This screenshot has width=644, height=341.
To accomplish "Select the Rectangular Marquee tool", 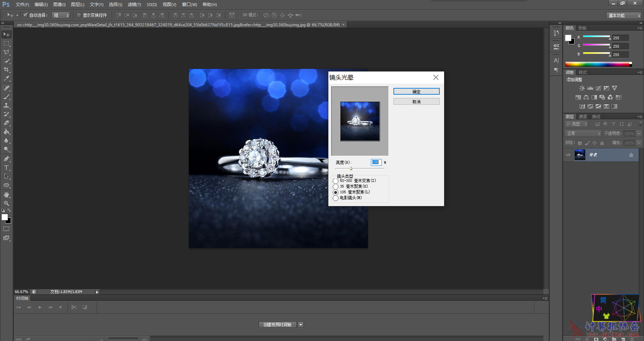I will click(x=6, y=43).
